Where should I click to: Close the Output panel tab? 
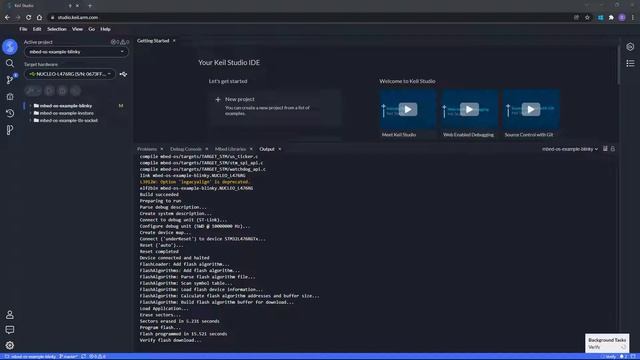pos(280,149)
